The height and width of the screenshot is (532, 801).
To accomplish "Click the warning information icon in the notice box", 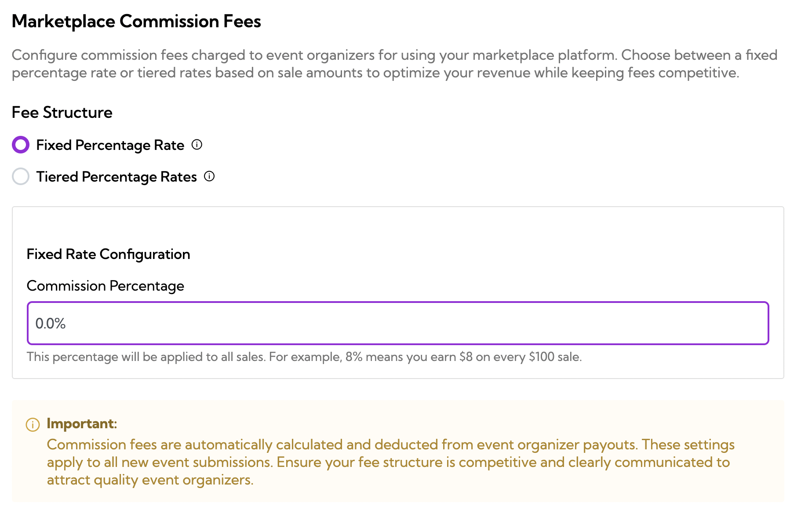I will 32,425.
